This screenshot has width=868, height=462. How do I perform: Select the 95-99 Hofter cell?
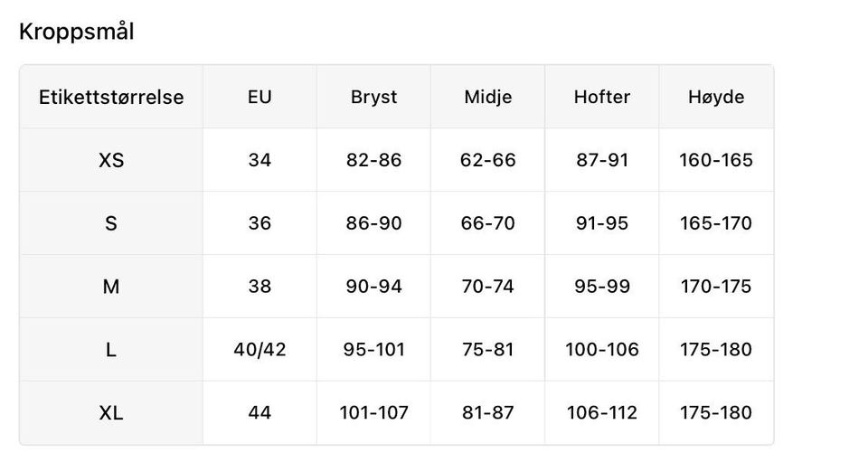(x=602, y=287)
